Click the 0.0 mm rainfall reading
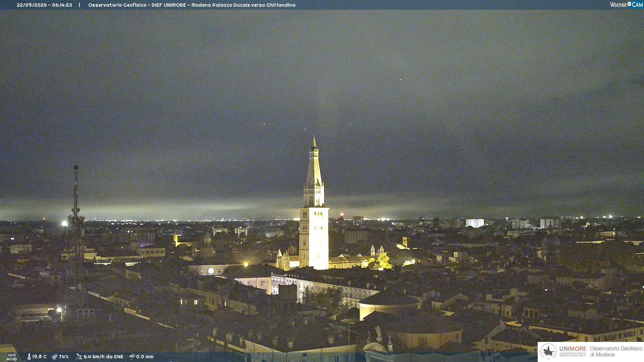 145,357
